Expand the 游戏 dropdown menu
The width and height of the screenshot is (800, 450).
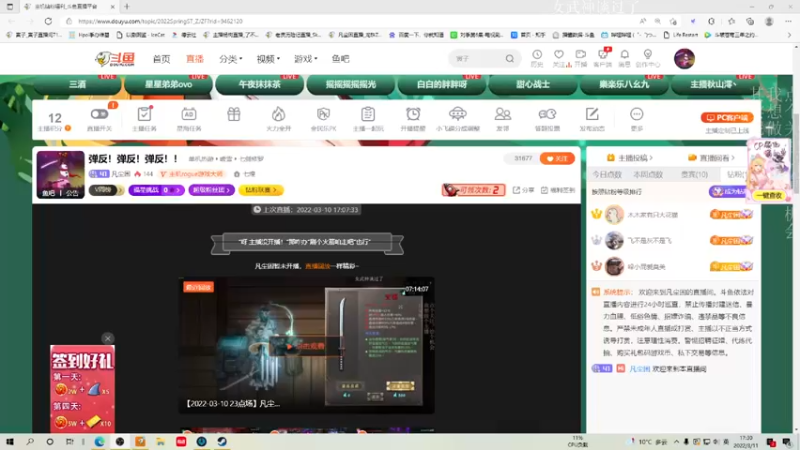click(306, 59)
